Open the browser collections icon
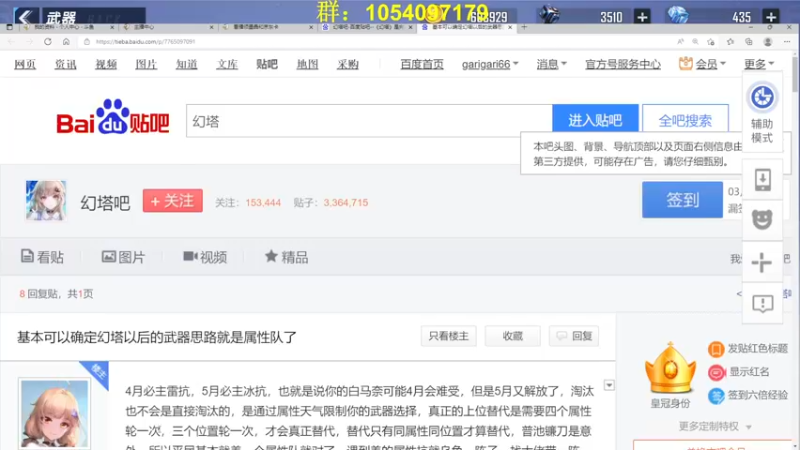The height and width of the screenshot is (450, 800). (748, 41)
